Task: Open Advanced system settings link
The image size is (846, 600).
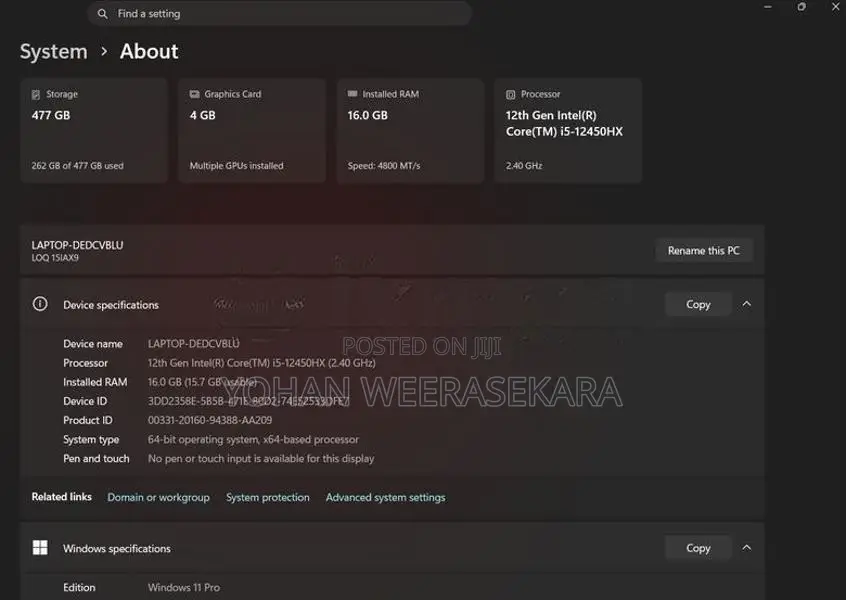Action: click(385, 497)
